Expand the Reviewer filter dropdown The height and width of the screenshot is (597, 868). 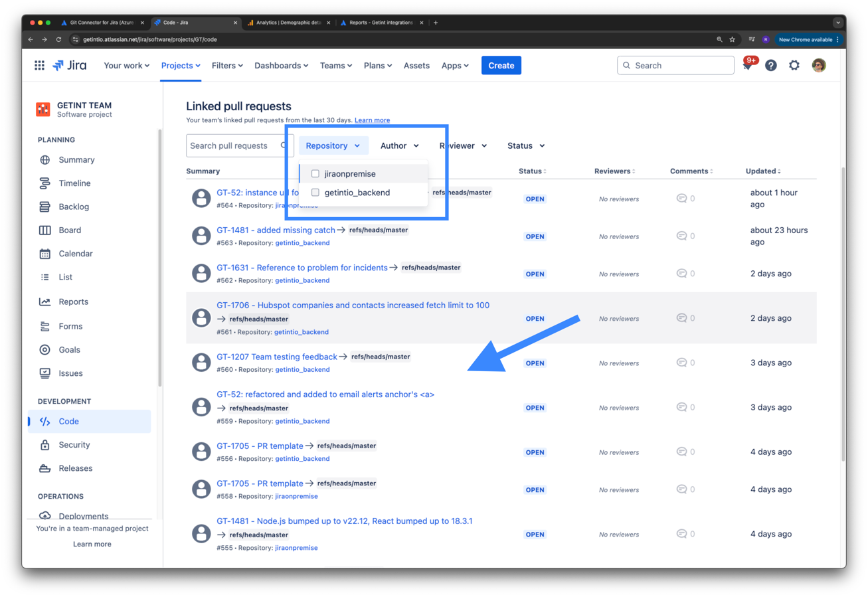463,145
